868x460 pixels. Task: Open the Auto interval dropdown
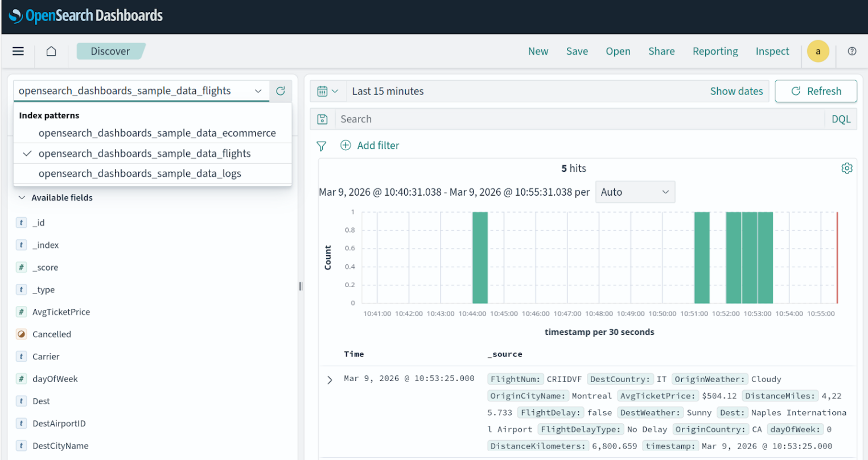[x=634, y=192]
